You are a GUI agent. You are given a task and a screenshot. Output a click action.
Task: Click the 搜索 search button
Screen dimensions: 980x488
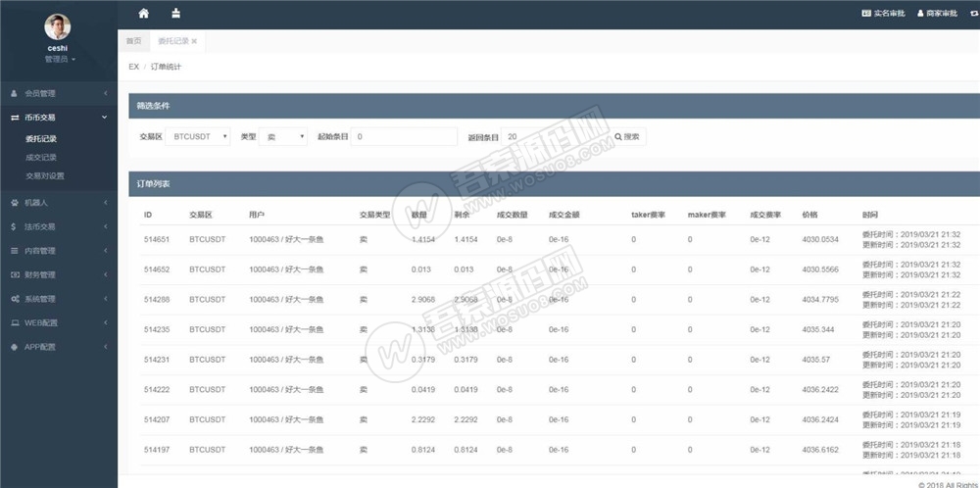pos(627,137)
